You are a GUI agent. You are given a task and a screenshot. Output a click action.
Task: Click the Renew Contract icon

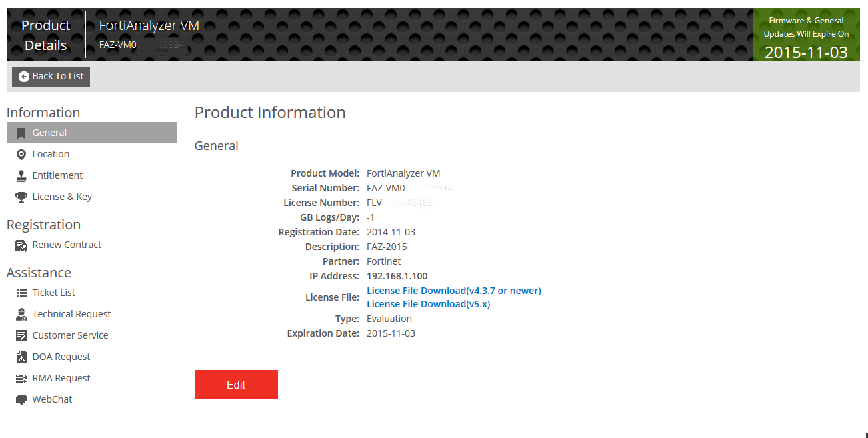[21, 245]
